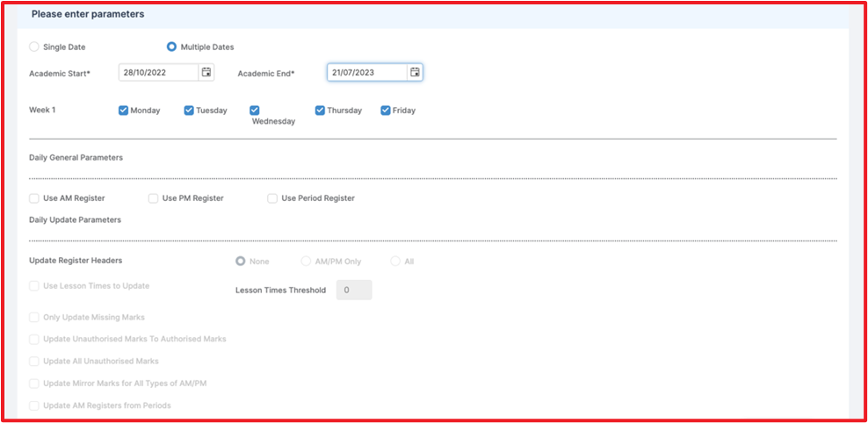This screenshot has width=868, height=423.
Task: Select the Single Date option
Action: click(34, 47)
